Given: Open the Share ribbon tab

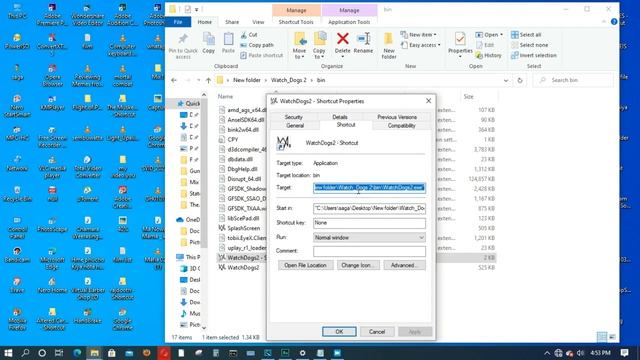Looking at the screenshot, I should coord(232,22).
